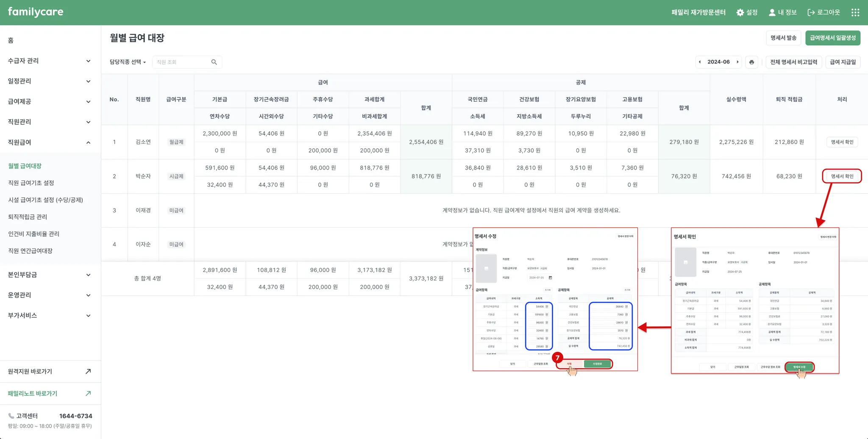Click the 총 합계 4명 summary label
Viewport: 868px width, 439px height.
pos(147,278)
